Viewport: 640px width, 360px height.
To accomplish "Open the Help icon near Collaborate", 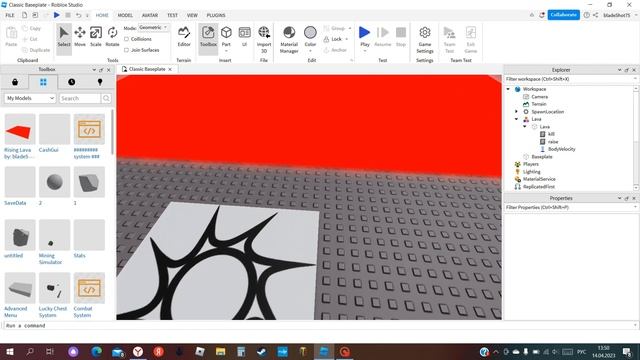I will pos(587,15).
